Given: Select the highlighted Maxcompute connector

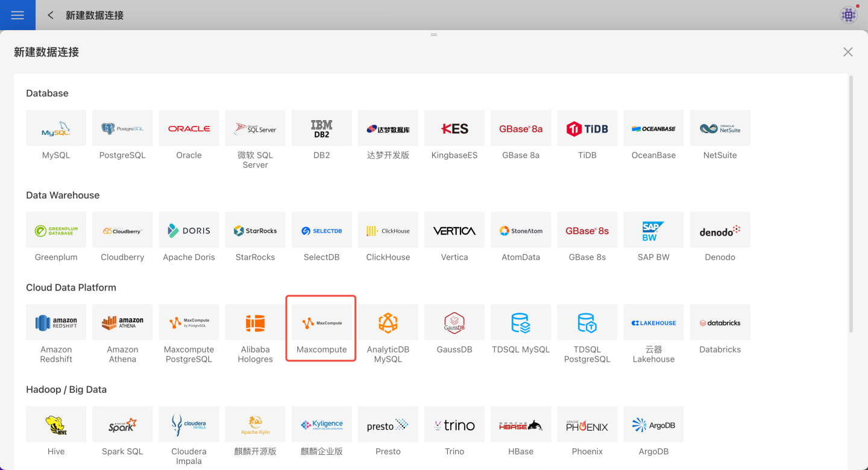Looking at the screenshot, I should (x=321, y=324).
